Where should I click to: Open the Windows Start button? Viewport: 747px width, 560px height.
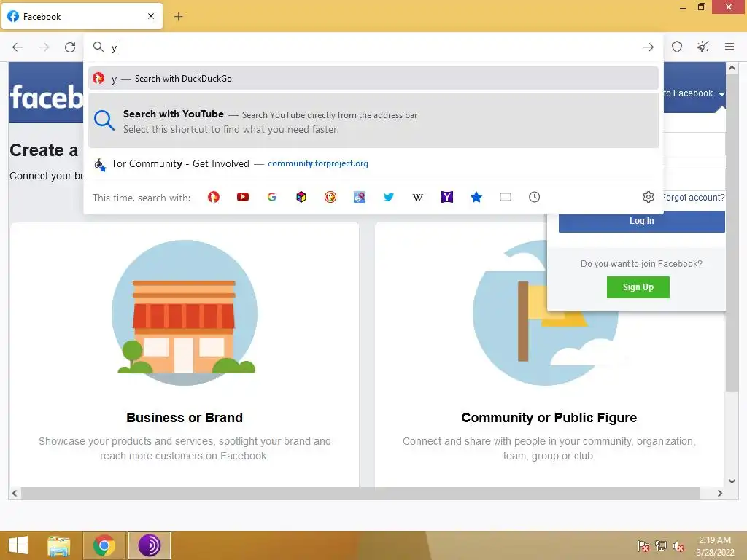pos(18,545)
